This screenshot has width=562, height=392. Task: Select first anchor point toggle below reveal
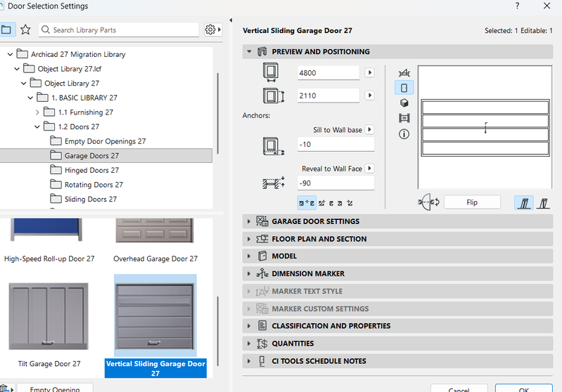pos(307,203)
